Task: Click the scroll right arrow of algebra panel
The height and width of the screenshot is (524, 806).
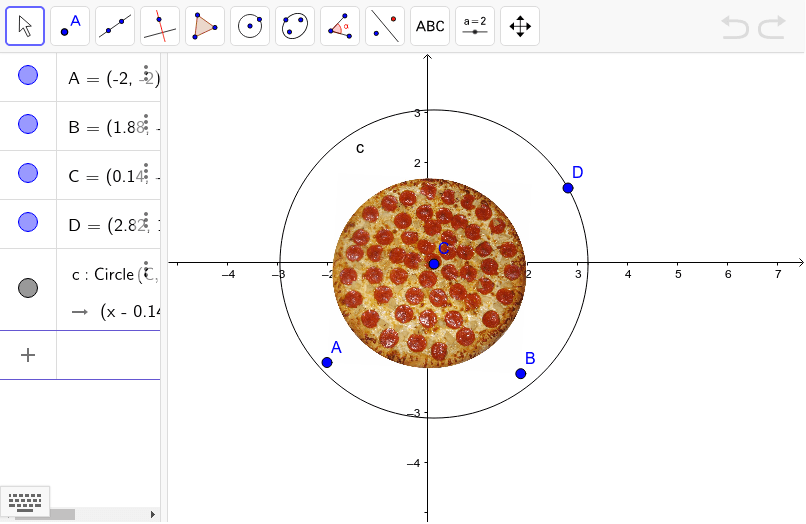Action: pos(153,514)
